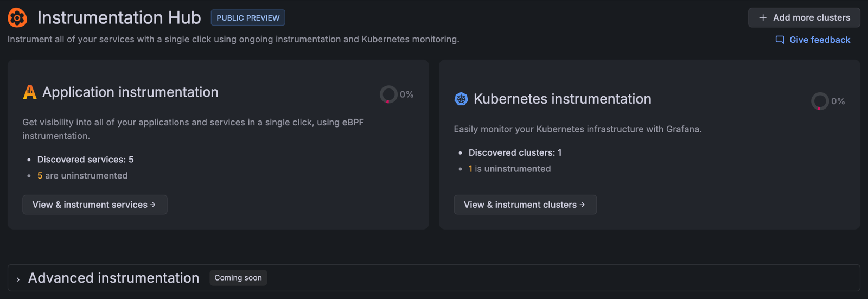This screenshot has width=868, height=299.
Task: Add more clusters
Action: 804,17
